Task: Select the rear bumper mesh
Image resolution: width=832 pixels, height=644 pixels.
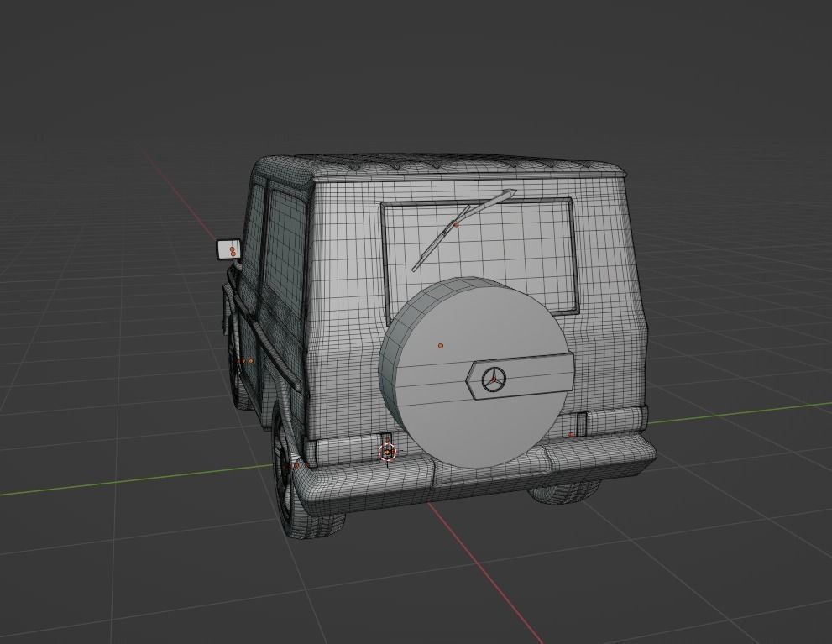Action: click(x=478, y=474)
